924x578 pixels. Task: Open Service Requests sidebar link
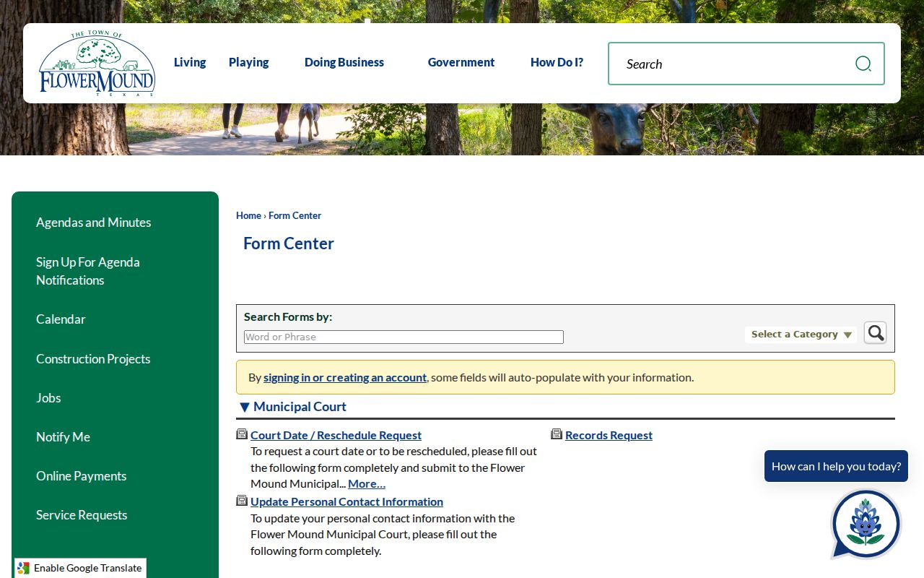pos(82,514)
